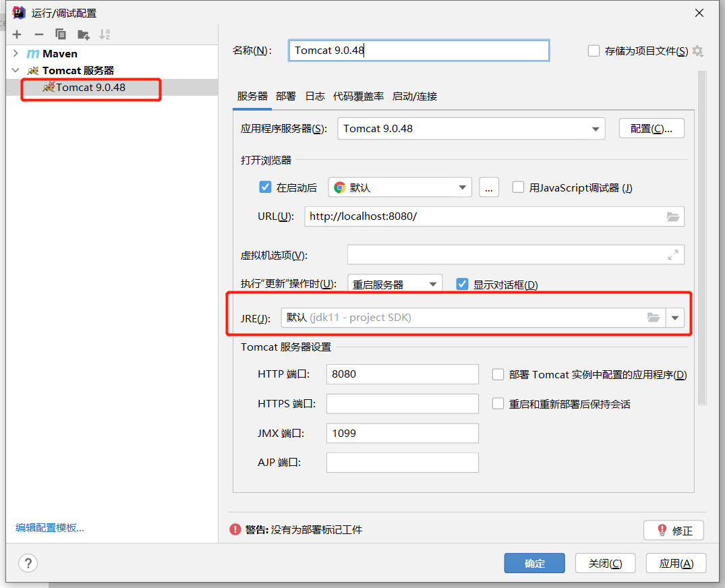The height and width of the screenshot is (588, 725).
Task: Create a new configuration folder
Action: 83,34
